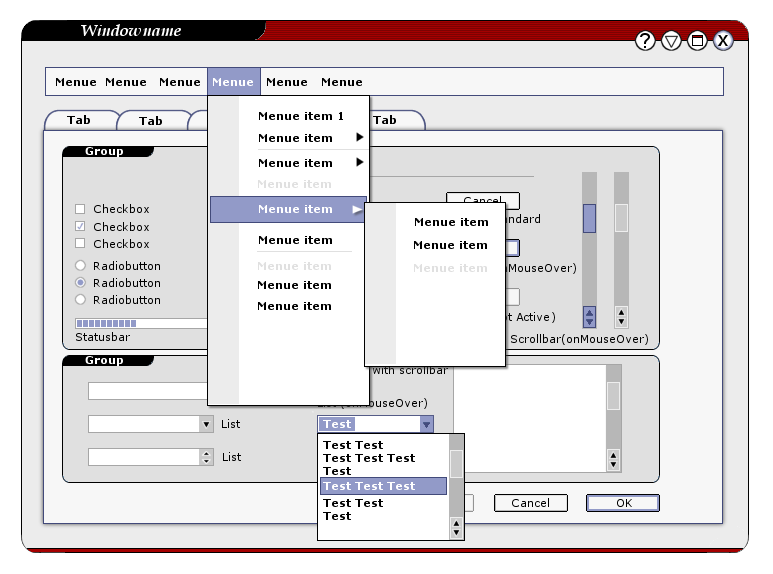Click the partly hidden Cancel button in top group
The height and width of the screenshot is (574, 773).
pos(483,198)
